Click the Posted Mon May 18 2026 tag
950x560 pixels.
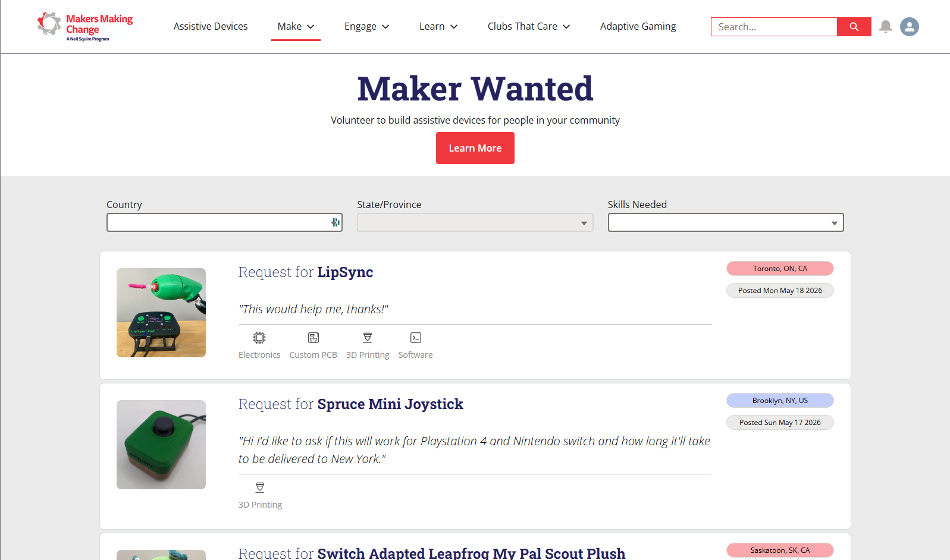point(780,291)
